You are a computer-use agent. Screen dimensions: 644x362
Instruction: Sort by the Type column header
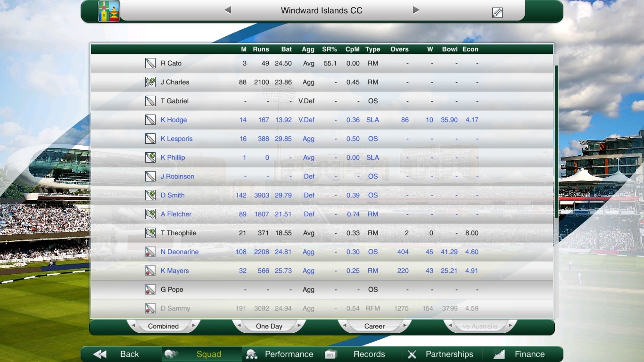[372, 49]
